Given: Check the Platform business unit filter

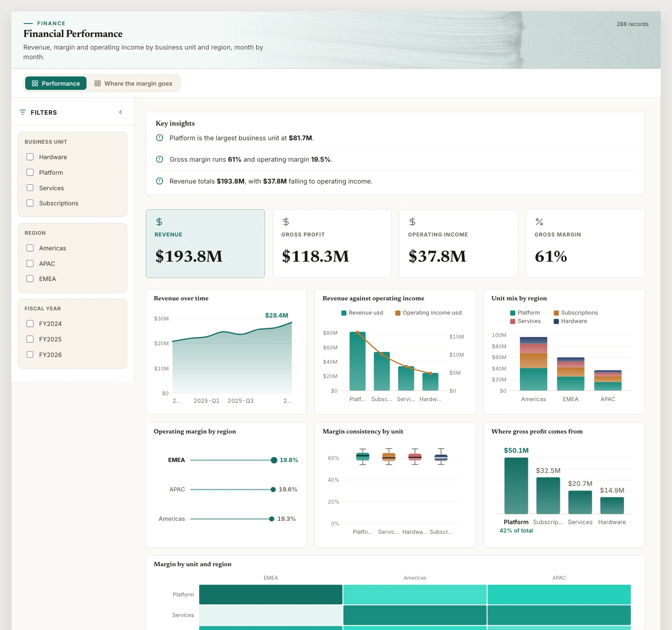Looking at the screenshot, I should pos(30,172).
